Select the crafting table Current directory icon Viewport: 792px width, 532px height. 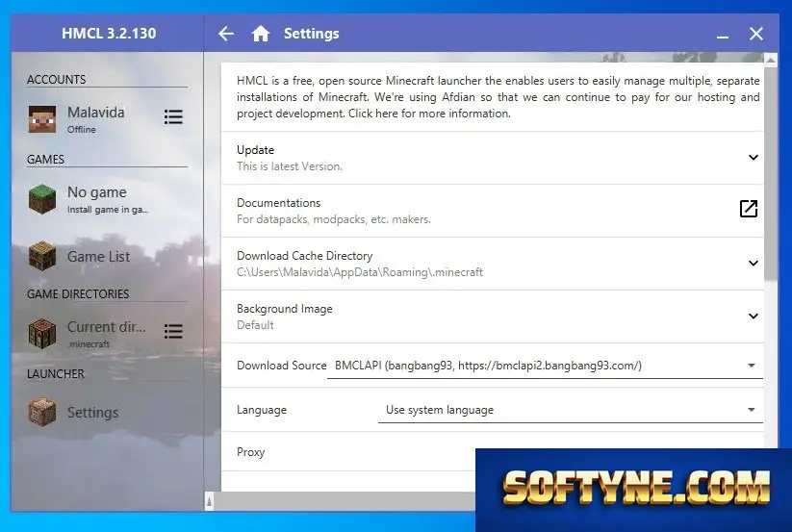pos(42,334)
